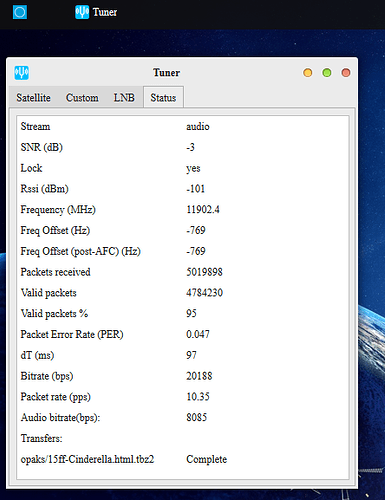Click the Tuner icon in the taskbar
385x500 pixels.
pyautogui.click(x=82, y=12)
